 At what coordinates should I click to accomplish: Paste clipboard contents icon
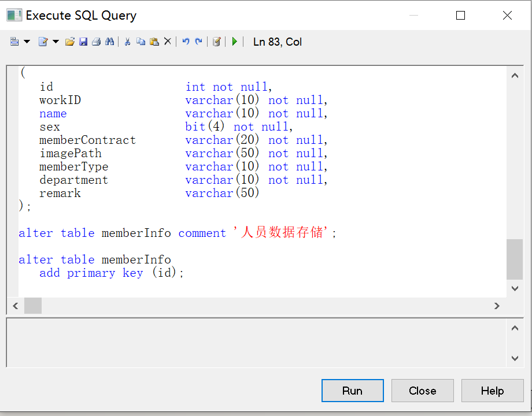154,42
